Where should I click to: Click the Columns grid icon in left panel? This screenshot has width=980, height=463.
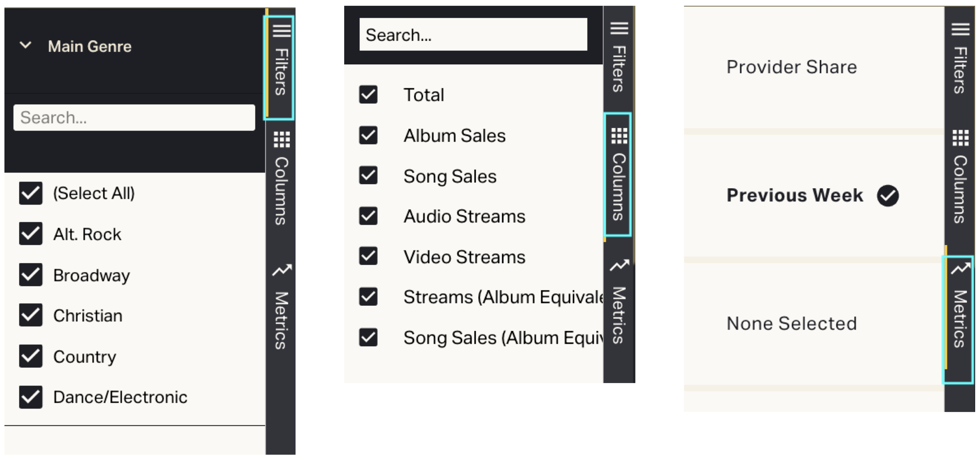[x=282, y=139]
